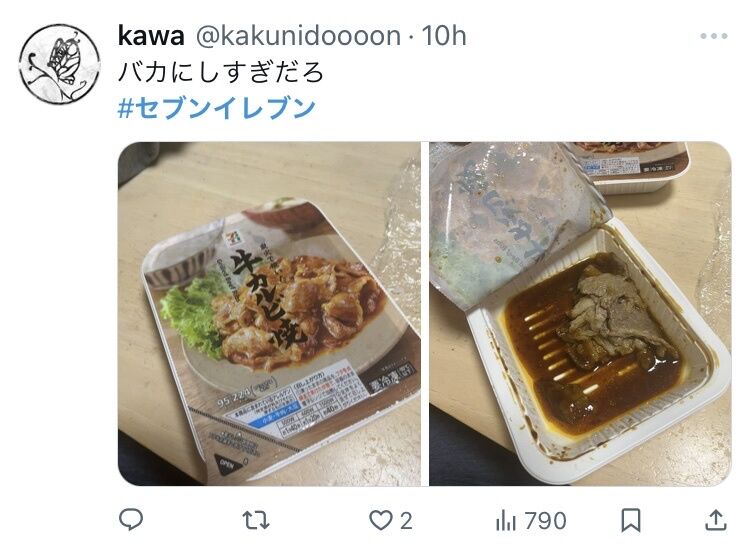Click the like count number 2
This screenshot has height=552, width=750.
pyautogui.click(x=406, y=520)
